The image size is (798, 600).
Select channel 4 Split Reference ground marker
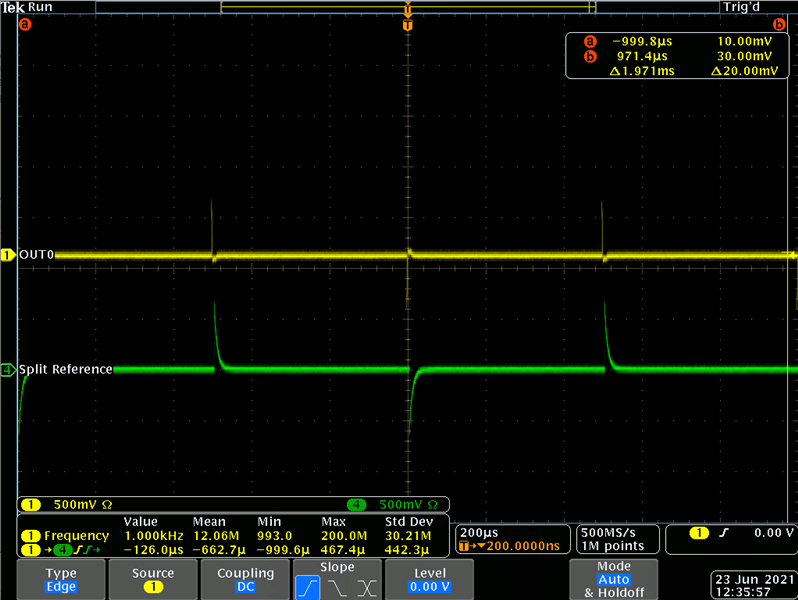[x=8, y=369]
